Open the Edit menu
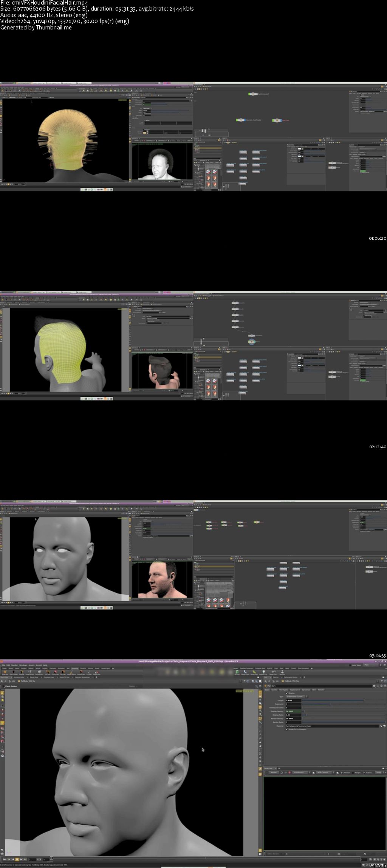Viewport: 387px width, 868px height. [8, 665]
